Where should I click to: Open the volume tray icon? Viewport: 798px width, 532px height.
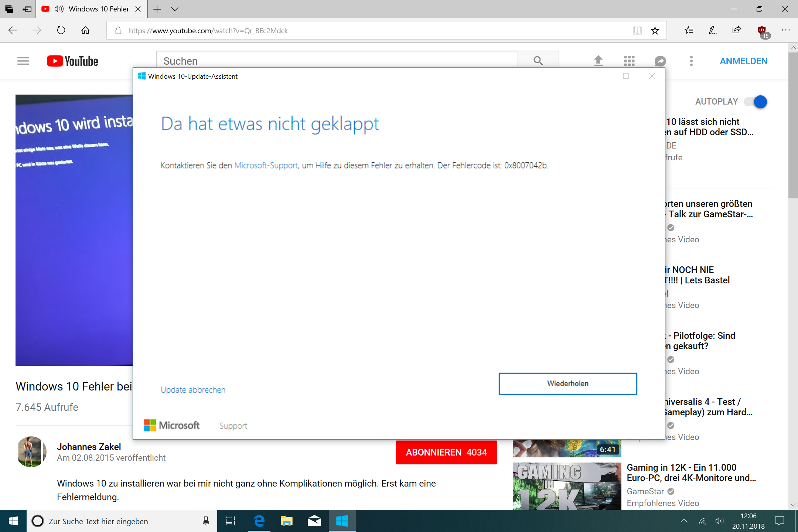point(719,521)
